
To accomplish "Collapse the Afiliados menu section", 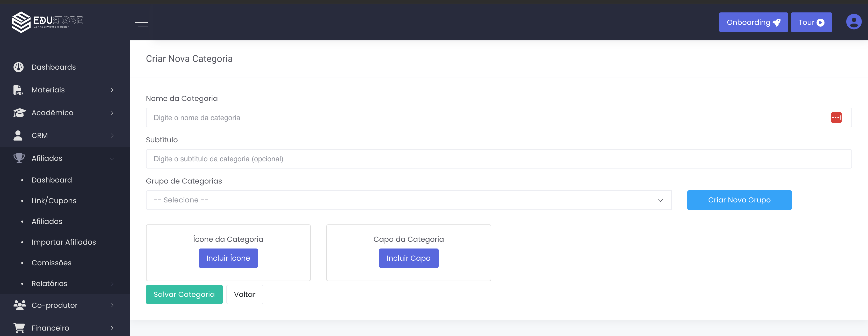I will pos(112,159).
